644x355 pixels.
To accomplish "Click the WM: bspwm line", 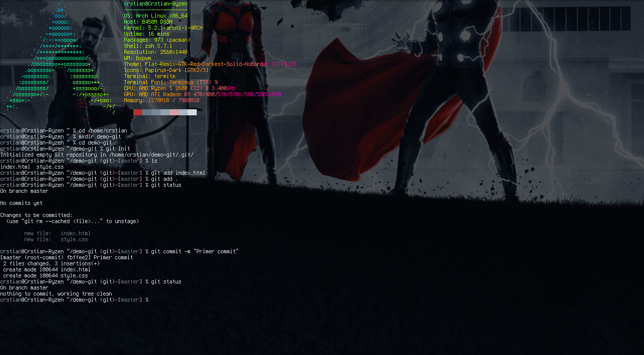I will [x=137, y=58].
